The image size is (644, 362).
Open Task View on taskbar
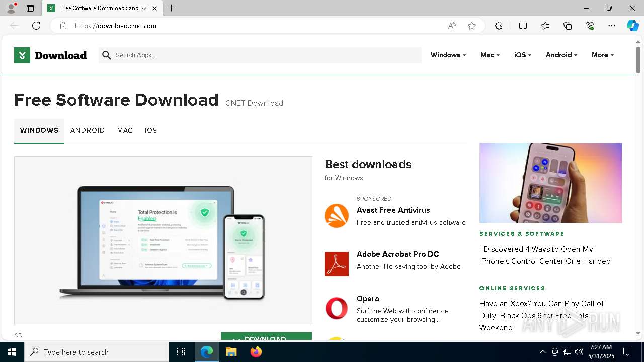click(181, 352)
